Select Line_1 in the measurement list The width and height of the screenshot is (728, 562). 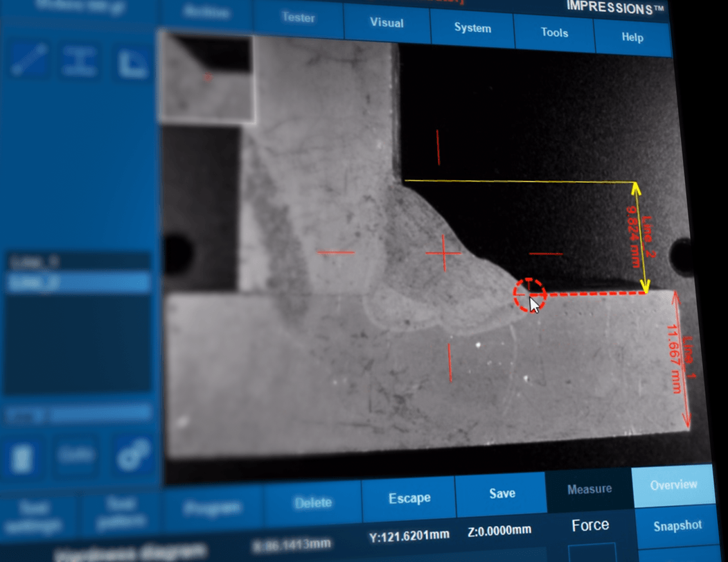coord(78,261)
